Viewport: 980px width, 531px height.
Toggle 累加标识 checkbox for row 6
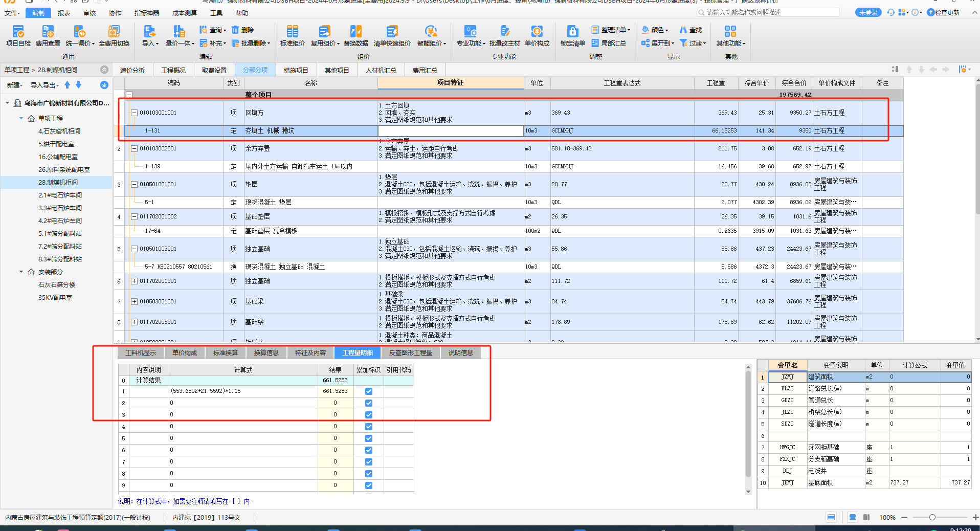(368, 450)
